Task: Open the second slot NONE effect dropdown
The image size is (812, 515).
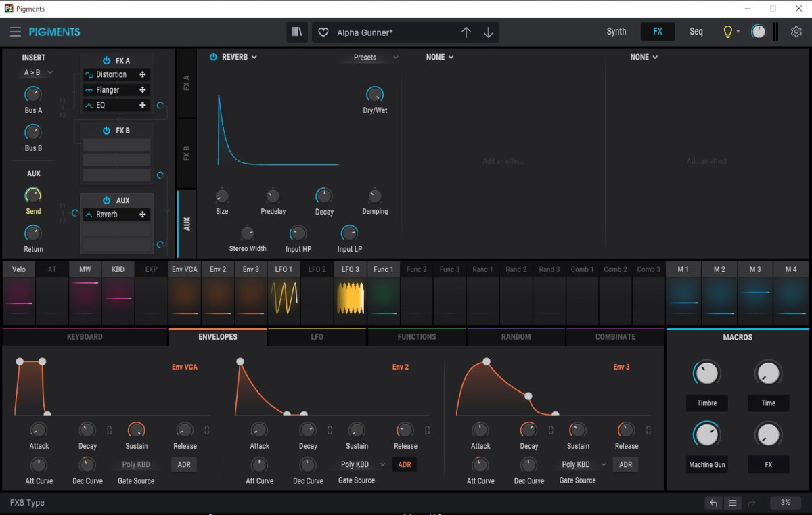Action: pyautogui.click(x=440, y=58)
